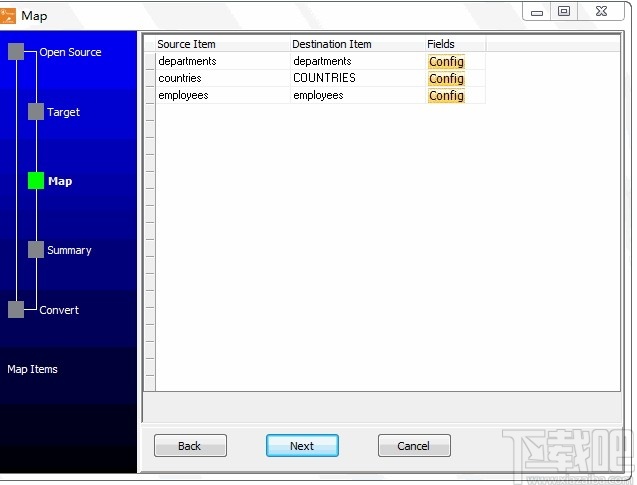
Task: Select the source item 'departments' cell
Action: click(x=223, y=61)
